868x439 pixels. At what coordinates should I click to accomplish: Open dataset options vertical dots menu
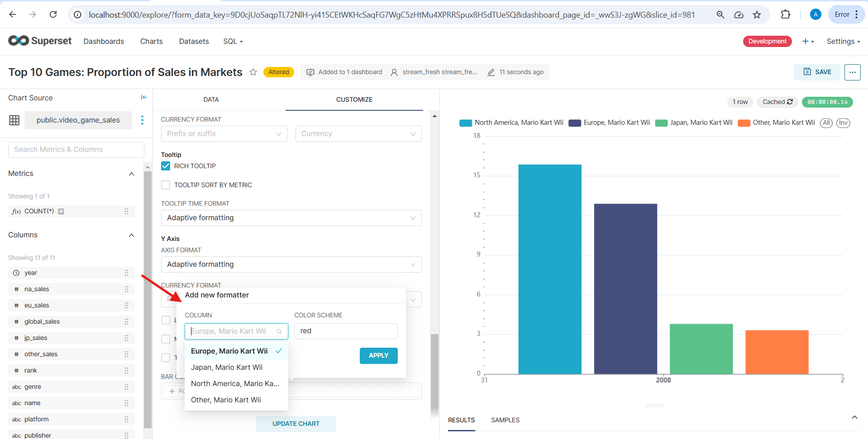pos(142,120)
